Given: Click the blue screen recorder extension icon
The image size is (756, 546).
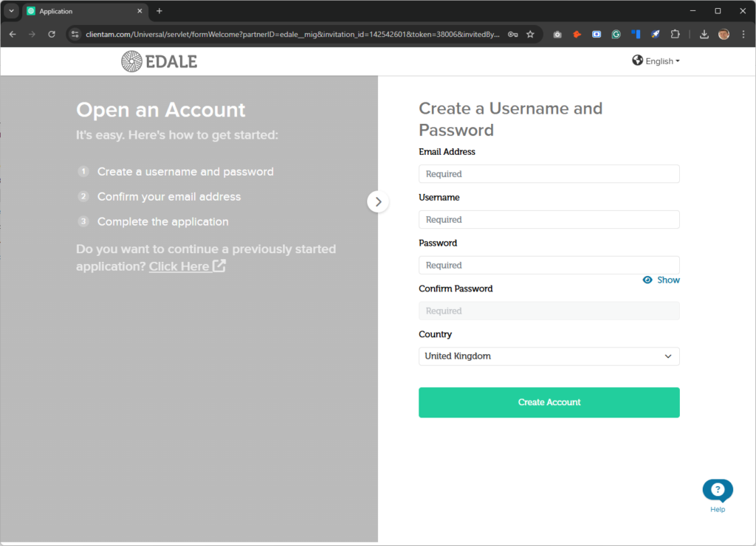Looking at the screenshot, I should (x=597, y=34).
